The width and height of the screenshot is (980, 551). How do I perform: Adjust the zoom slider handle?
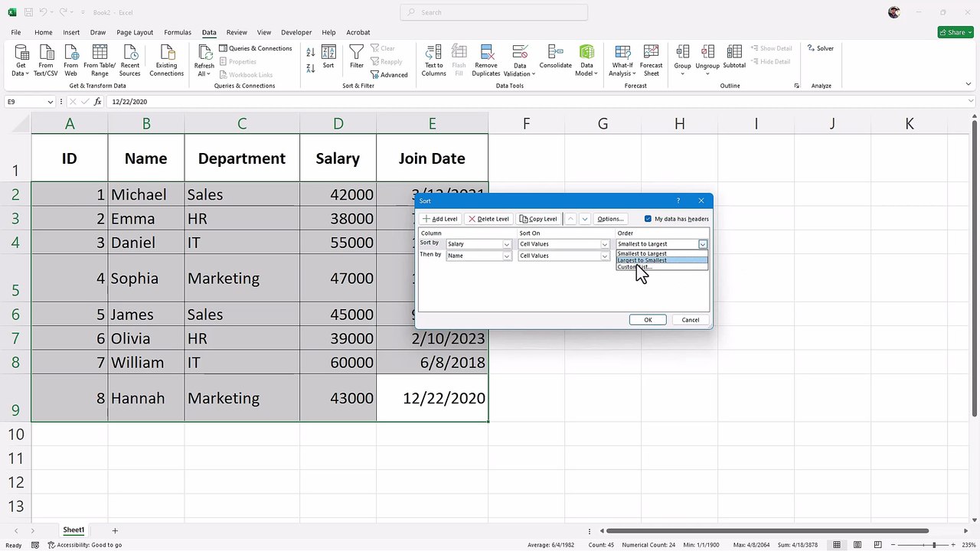[x=933, y=545]
